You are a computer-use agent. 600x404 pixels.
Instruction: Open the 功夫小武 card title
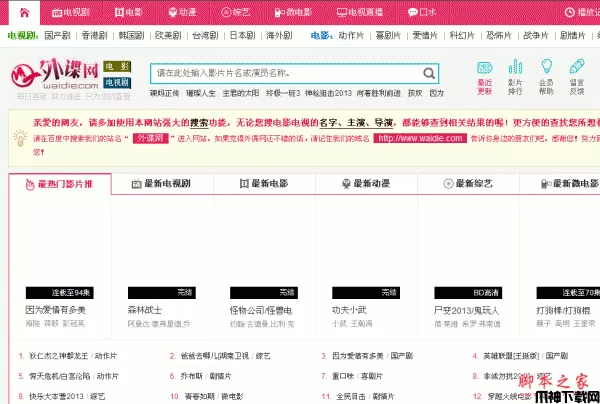click(x=349, y=310)
